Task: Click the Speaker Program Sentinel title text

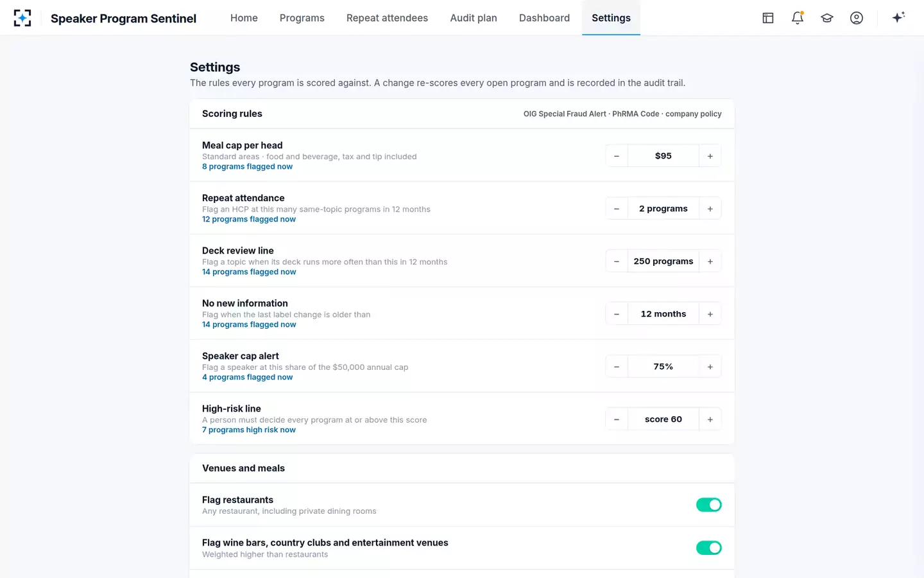Action: pos(123,19)
